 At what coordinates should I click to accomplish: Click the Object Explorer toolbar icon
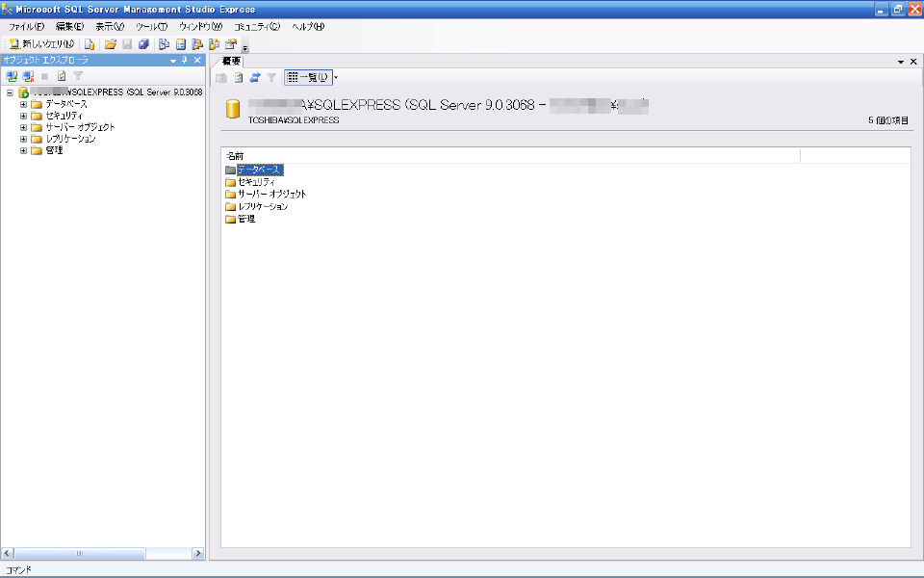click(197, 44)
